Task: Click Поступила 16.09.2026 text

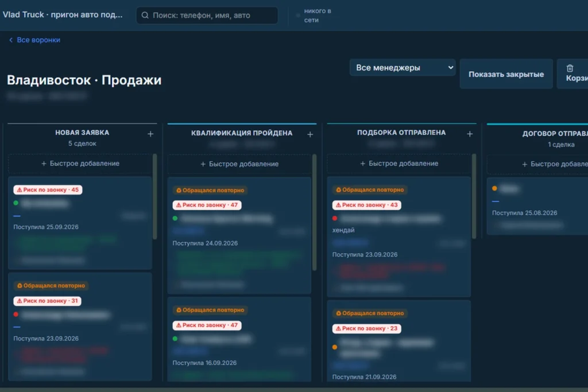Action: [204, 363]
